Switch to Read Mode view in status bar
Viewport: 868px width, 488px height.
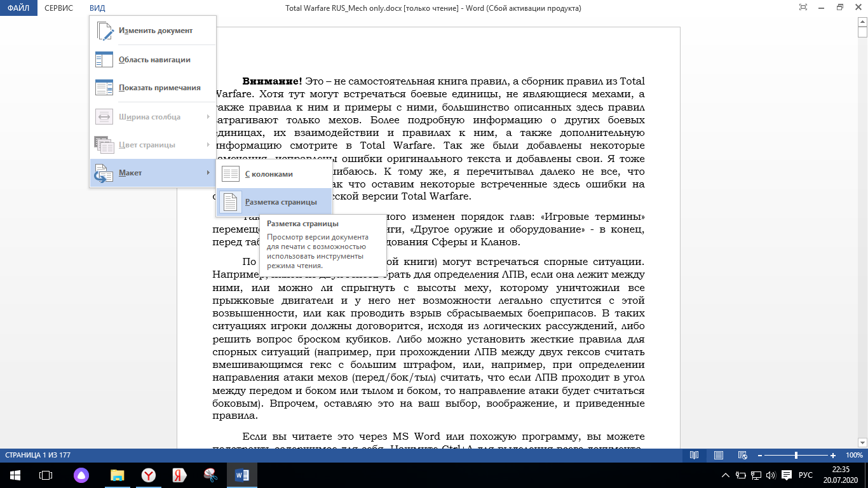(x=695, y=456)
